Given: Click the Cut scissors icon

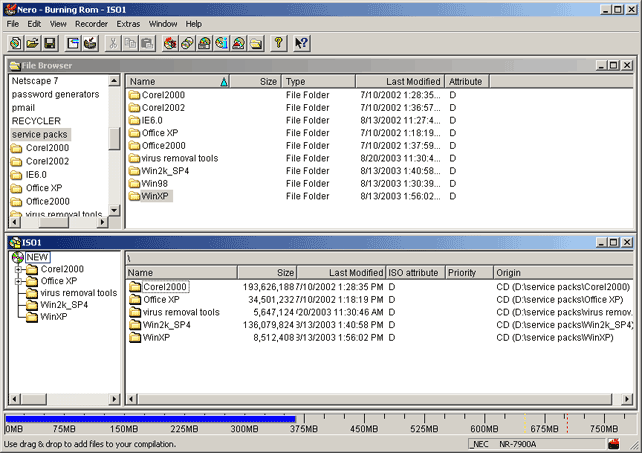Looking at the screenshot, I should click(x=113, y=43).
